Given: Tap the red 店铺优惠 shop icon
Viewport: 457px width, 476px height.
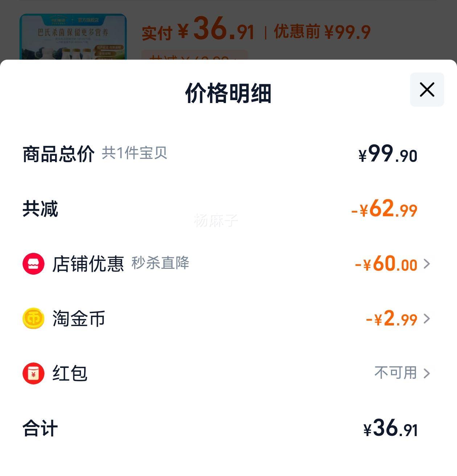Looking at the screenshot, I should tap(33, 264).
